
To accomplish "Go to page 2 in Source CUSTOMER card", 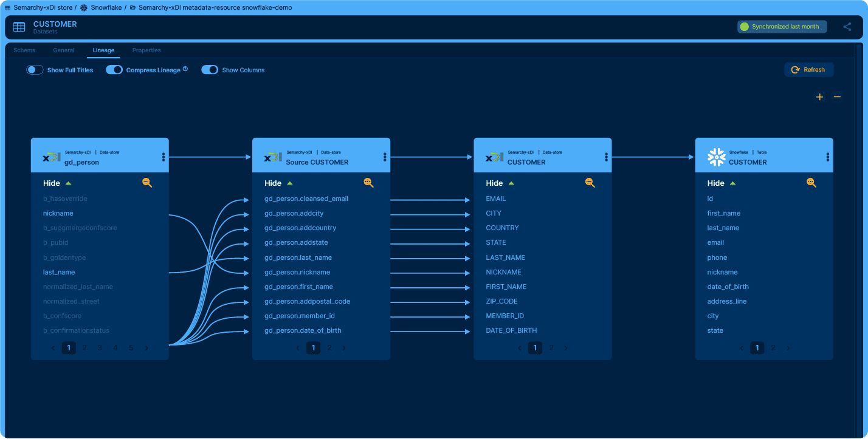I will pyautogui.click(x=329, y=348).
